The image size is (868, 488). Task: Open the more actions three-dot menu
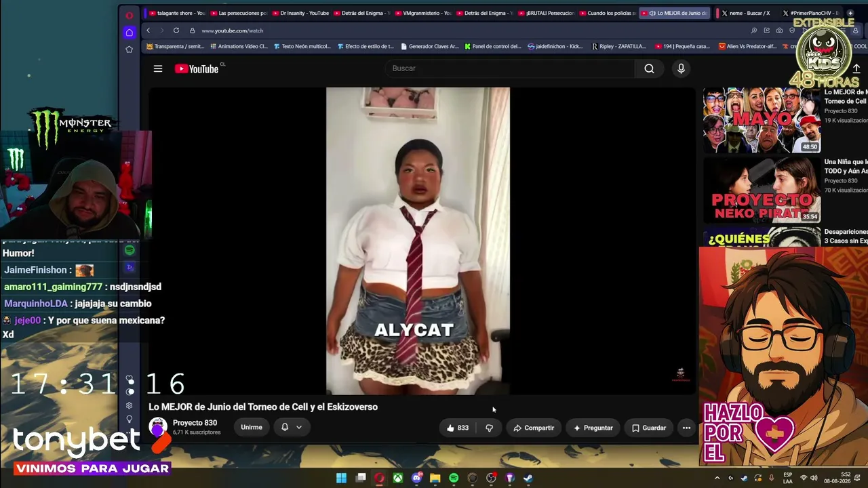[x=686, y=428]
